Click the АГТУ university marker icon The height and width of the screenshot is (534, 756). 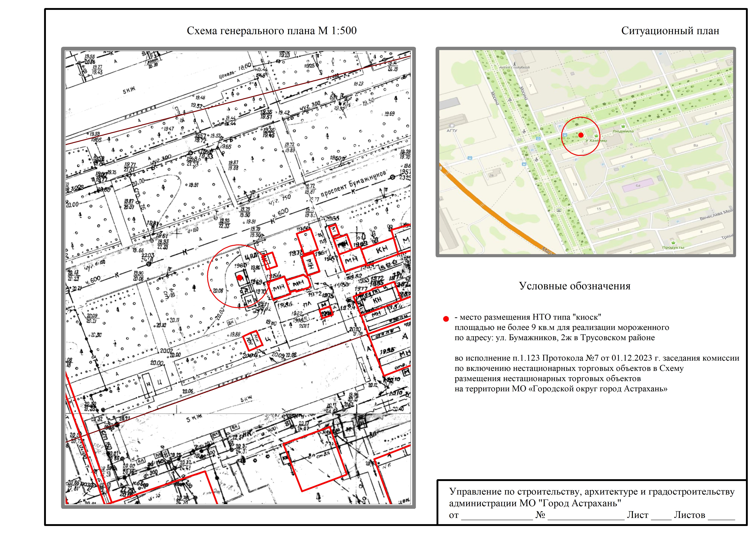click(x=452, y=126)
